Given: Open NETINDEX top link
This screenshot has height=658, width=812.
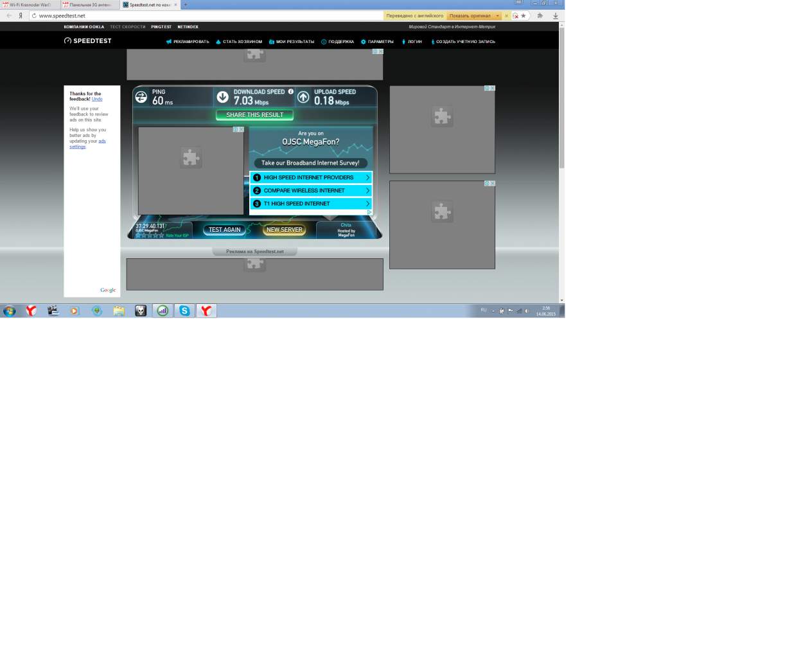Looking at the screenshot, I should [x=188, y=27].
